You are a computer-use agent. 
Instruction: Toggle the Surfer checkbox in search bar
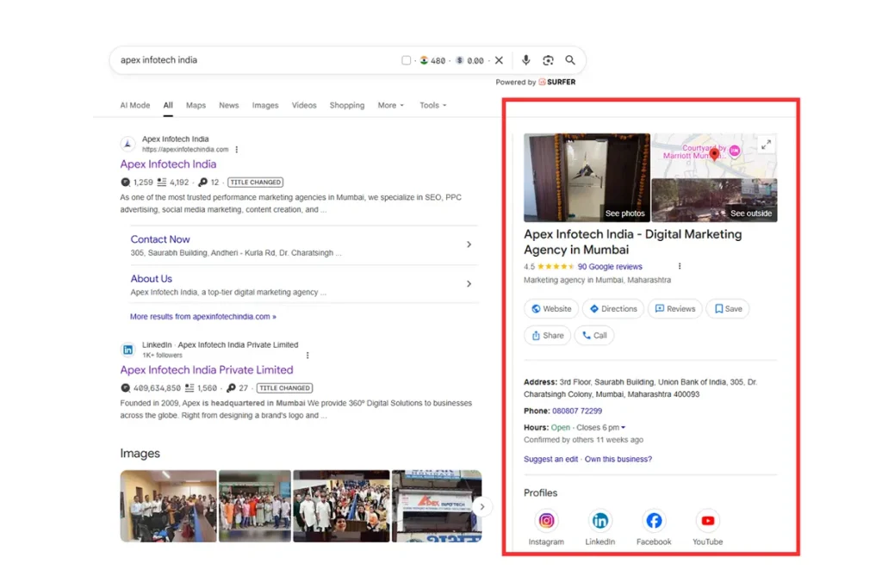pos(407,60)
